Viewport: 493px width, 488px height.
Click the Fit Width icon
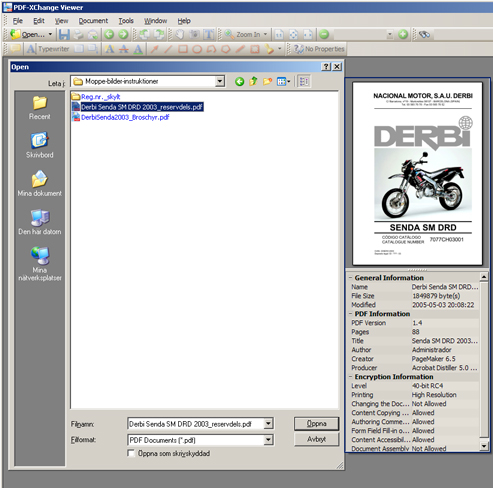(x=308, y=34)
